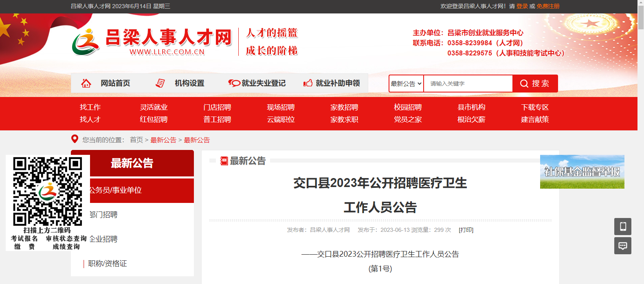
Task: Click the 社保基金监督举报 banner image
Action: pyautogui.click(x=582, y=172)
